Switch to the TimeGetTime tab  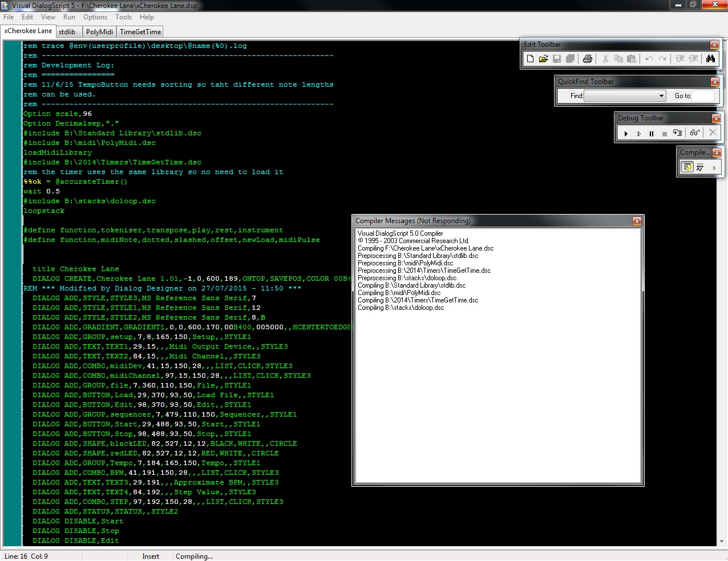point(140,32)
